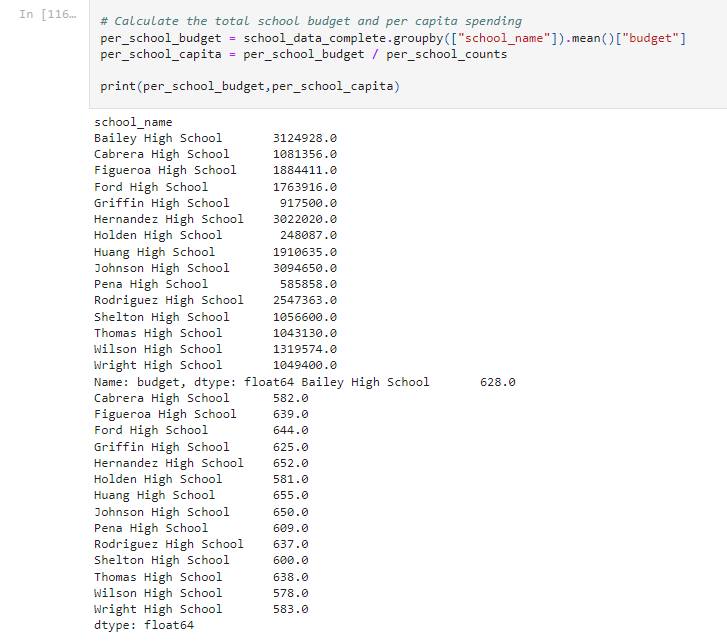Click Huang per capita value 655.0
Viewport: 727px width, 642px height.
(290, 495)
